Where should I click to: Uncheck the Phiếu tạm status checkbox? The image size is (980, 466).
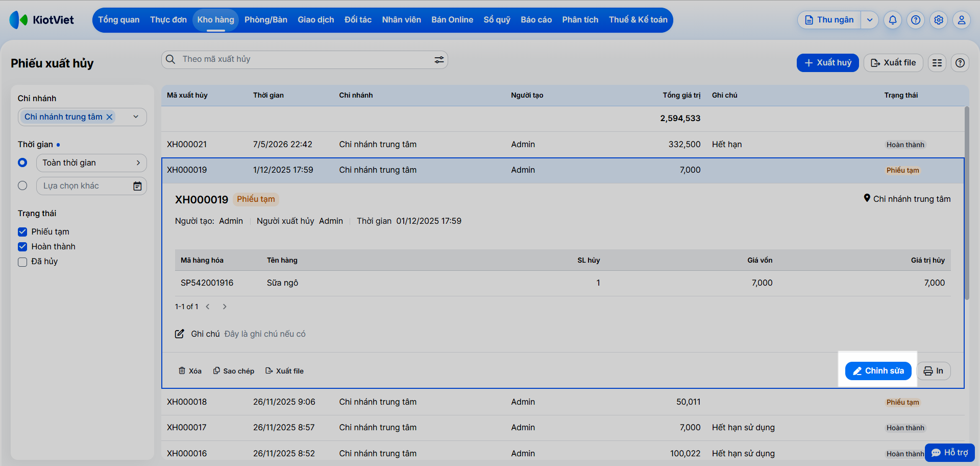(22, 232)
